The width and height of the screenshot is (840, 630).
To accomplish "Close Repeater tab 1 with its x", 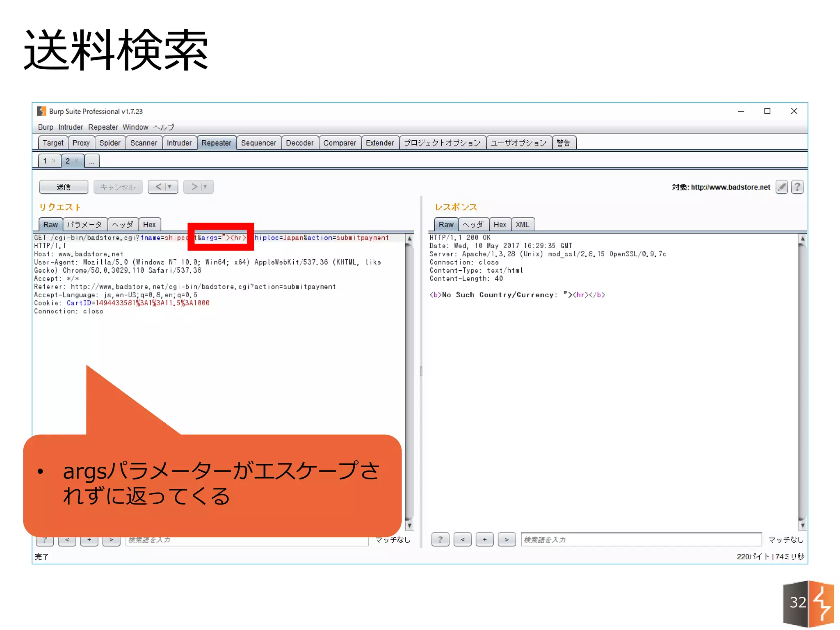I will [54, 161].
